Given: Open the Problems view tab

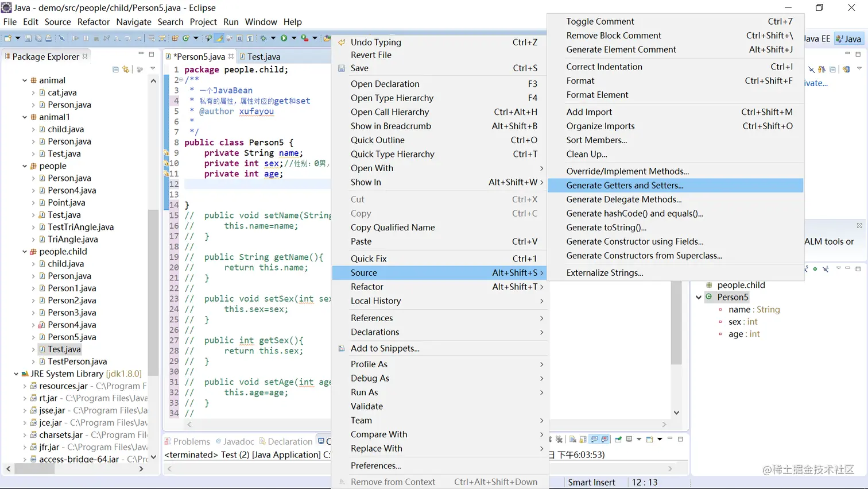Looking at the screenshot, I should tap(187, 441).
